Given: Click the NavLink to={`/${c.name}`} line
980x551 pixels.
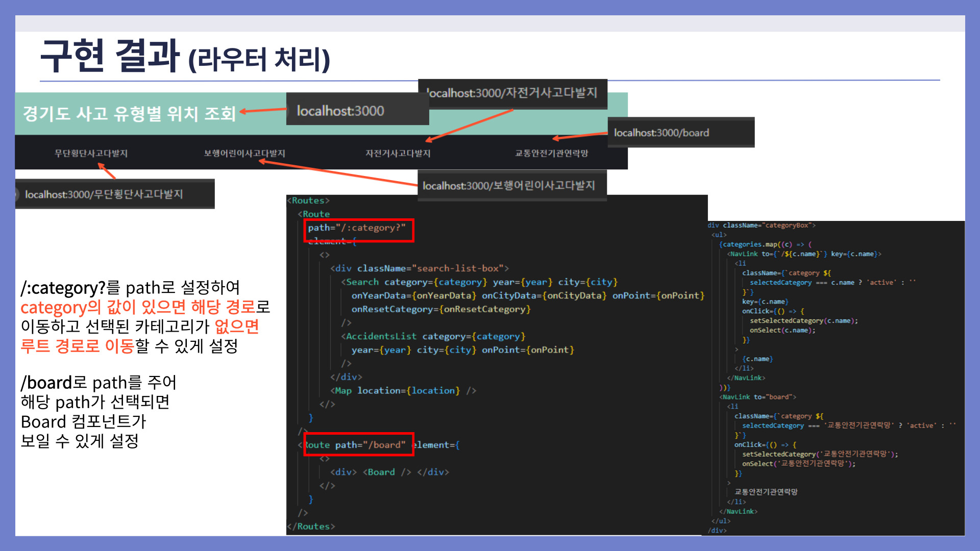Looking at the screenshot, I should tap(804, 254).
